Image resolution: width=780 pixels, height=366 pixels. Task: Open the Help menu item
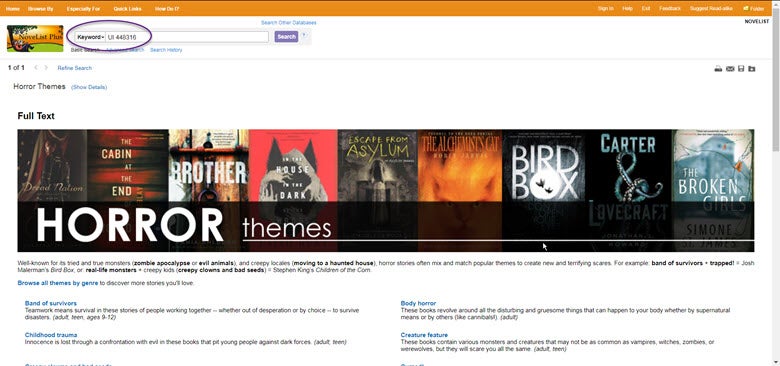pos(627,8)
